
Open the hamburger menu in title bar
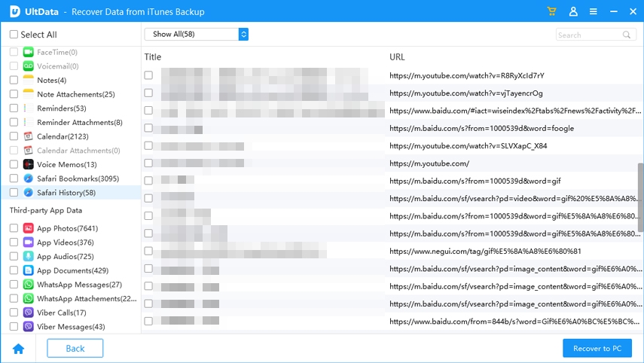click(x=594, y=12)
